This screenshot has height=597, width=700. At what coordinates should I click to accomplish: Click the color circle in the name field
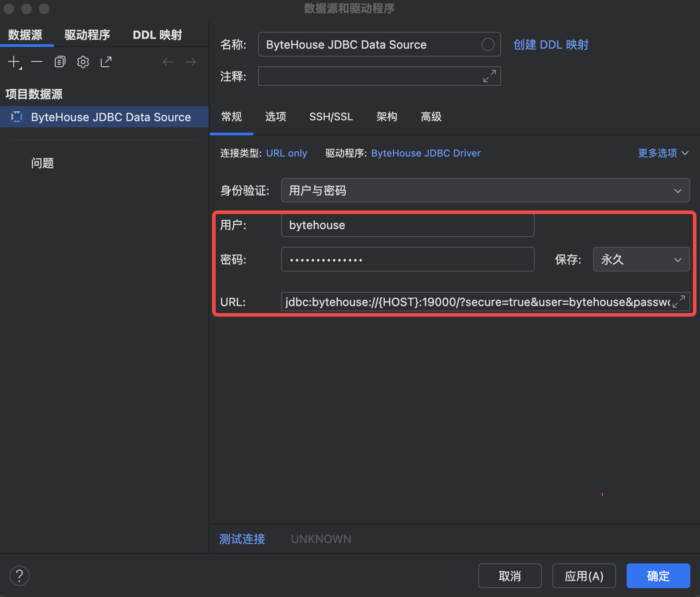(488, 44)
